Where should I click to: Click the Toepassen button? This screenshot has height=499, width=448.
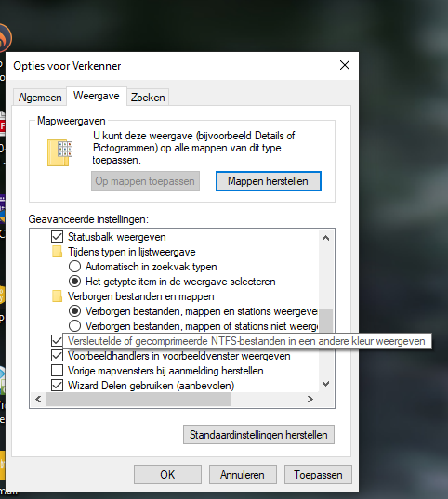318,475
